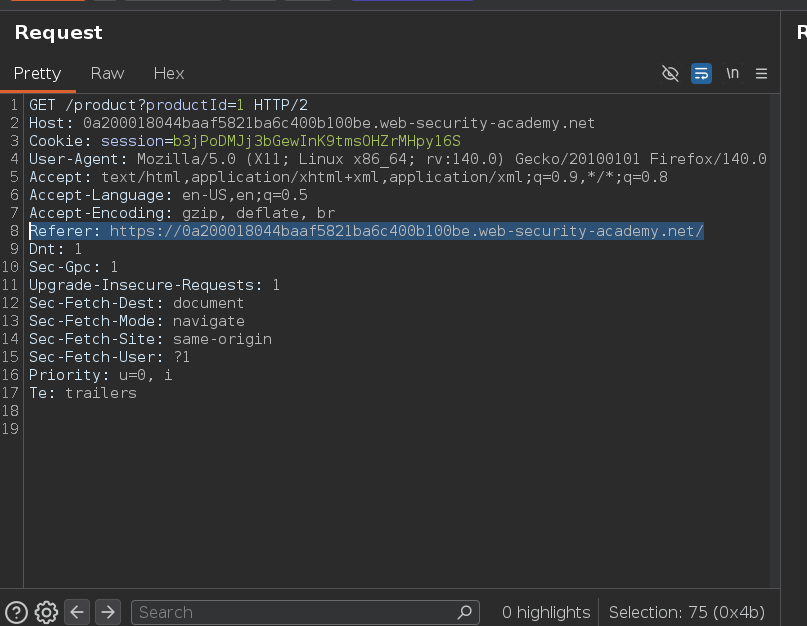The width and height of the screenshot is (807, 626).
Task: Open search settings gear icon
Action: (46, 613)
